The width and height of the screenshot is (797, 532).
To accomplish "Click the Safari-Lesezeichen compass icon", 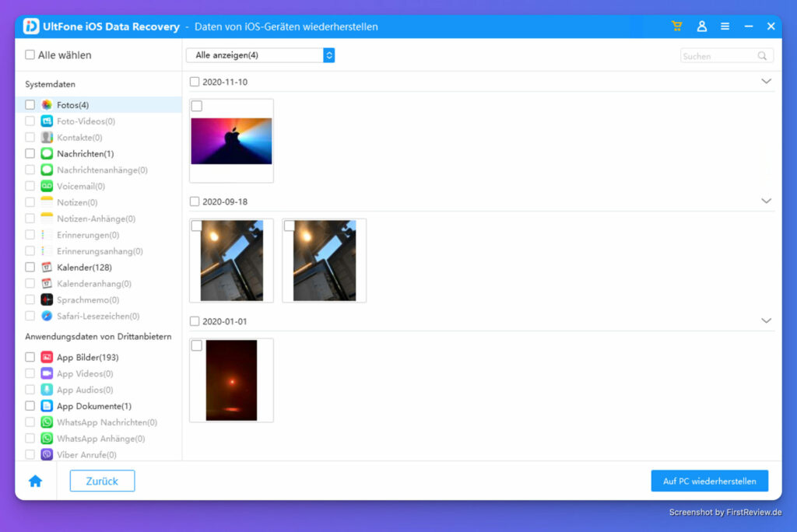I will pyautogui.click(x=47, y=316).
